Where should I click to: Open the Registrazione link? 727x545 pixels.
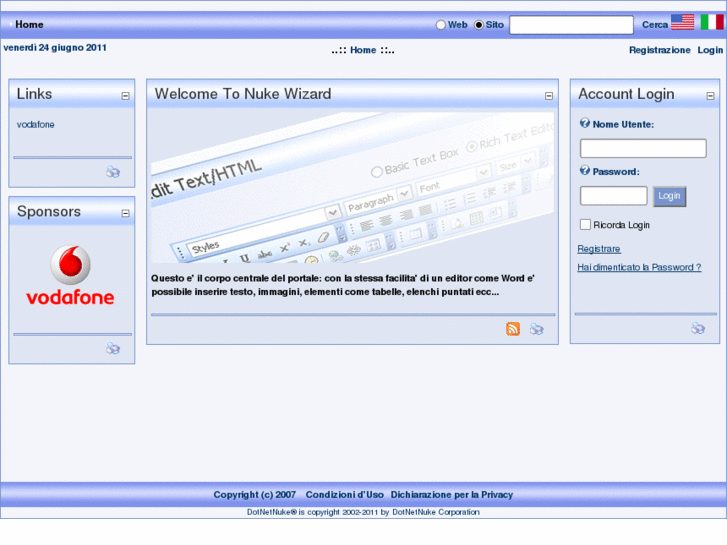659,50
